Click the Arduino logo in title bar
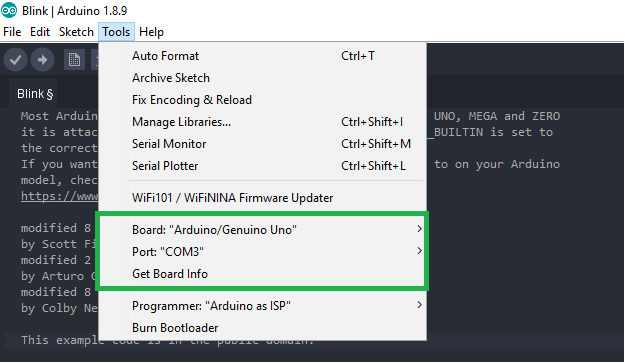The width and height of the screenshot is (625, 363). coord(9,10)
